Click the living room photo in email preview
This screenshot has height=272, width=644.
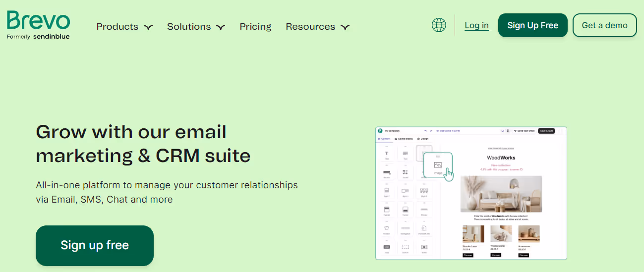coord(501,194)
